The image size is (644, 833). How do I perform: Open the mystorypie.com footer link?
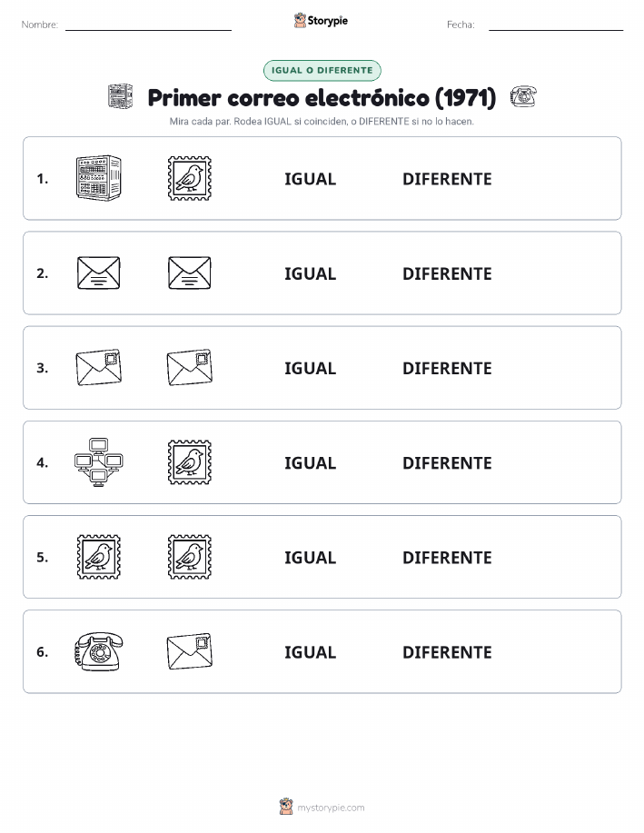(x=331, y=808)
